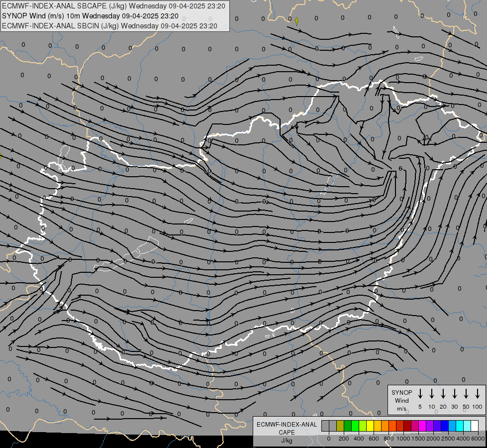Click the small olive CAPE patch near the top of the map

[296, 21]
